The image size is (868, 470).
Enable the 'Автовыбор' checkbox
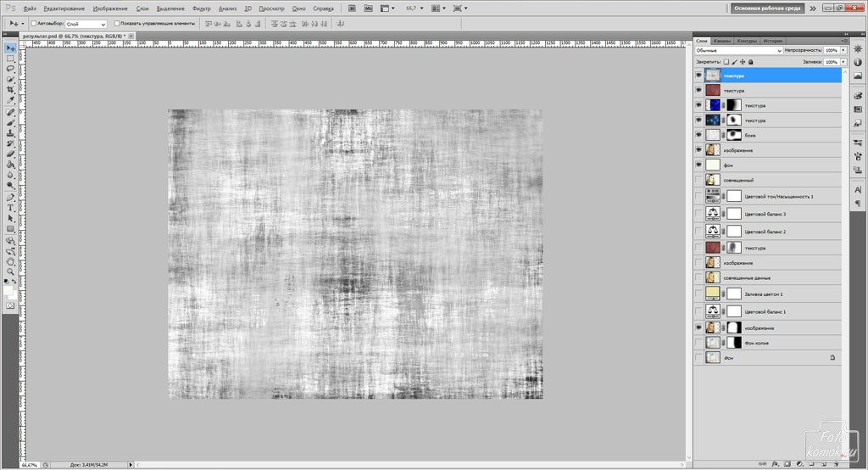pos(33,24)
